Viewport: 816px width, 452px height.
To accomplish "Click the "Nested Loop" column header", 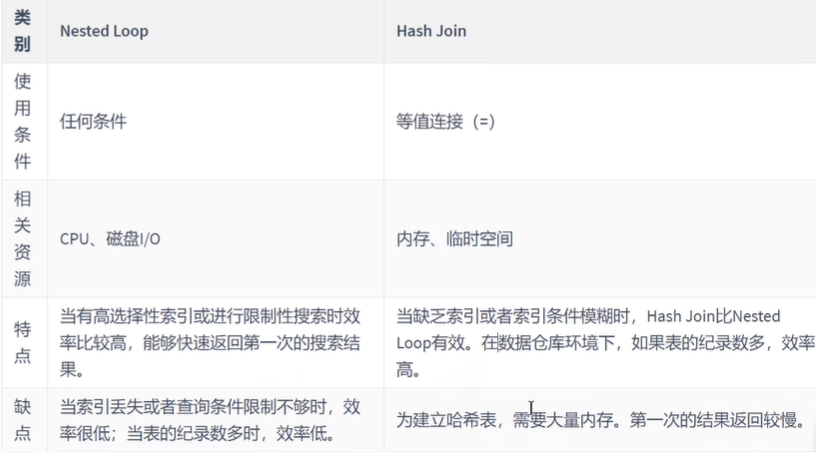I will coord(103,31).
